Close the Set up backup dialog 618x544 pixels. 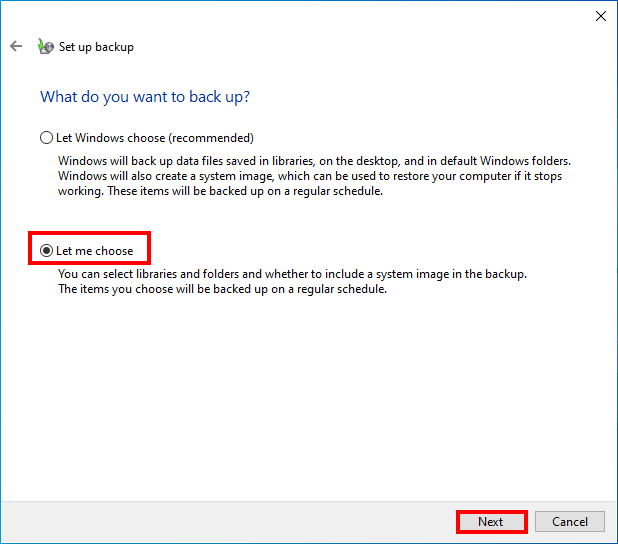601,16
